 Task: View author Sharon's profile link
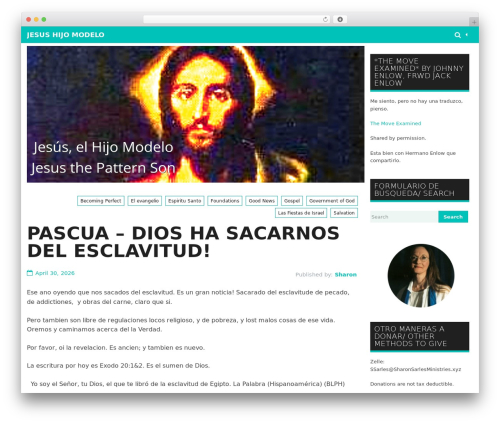(346, 275)
